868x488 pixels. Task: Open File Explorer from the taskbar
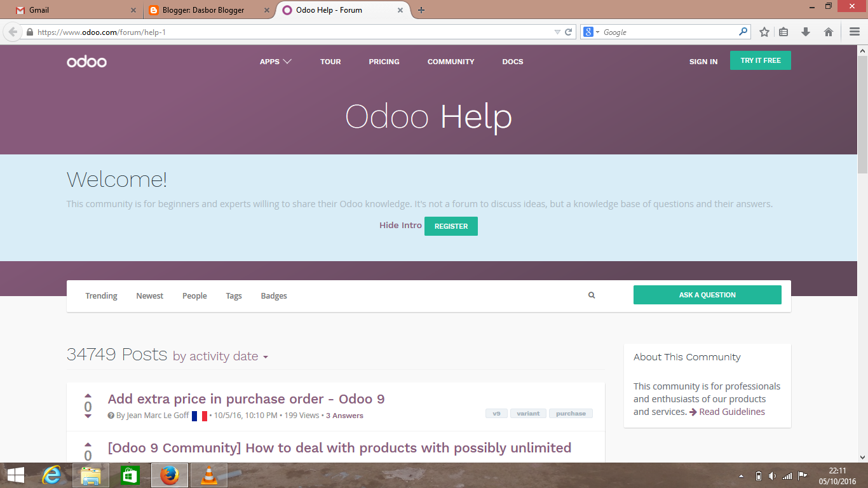[91, 475]
